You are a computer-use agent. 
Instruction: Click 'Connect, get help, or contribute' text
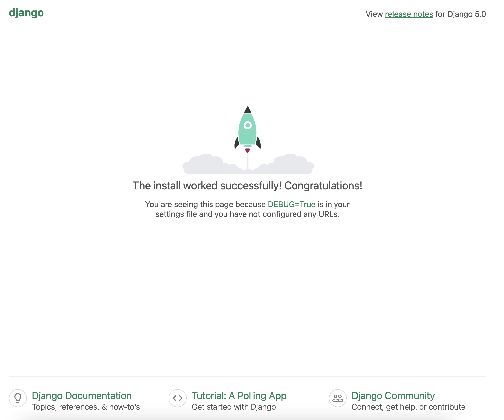(408, 407)
